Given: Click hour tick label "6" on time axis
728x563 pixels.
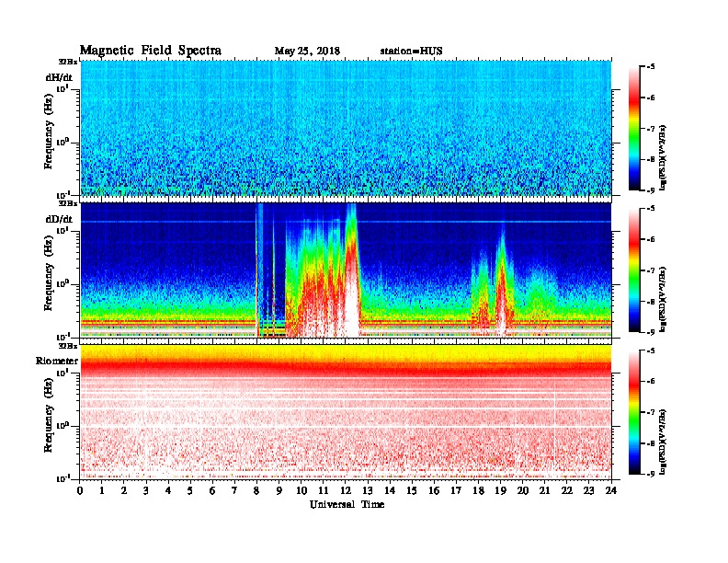Looking at the screenshot, I should 212,491.
